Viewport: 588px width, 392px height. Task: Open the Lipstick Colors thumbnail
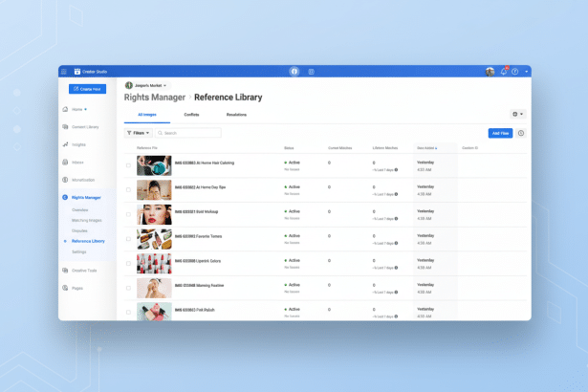154,263
